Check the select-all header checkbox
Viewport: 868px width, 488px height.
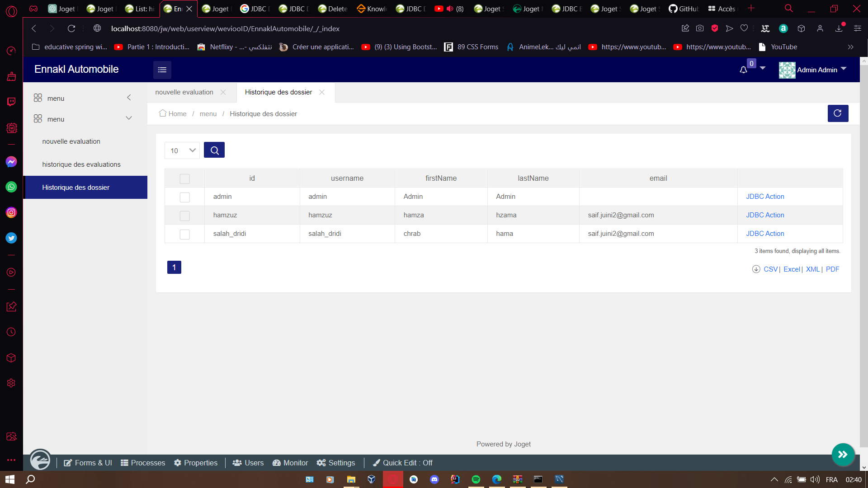[184, 179]
